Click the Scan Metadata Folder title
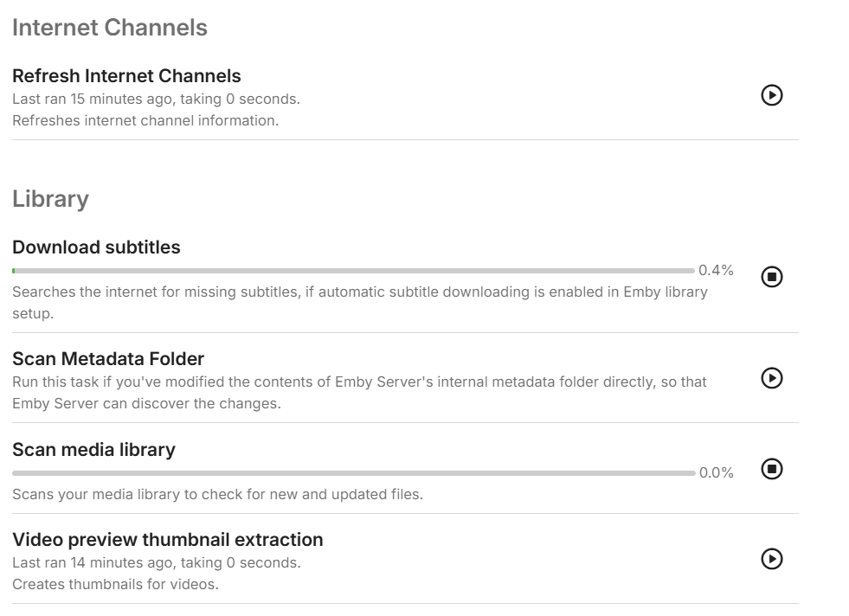 (x=108, y=358)
